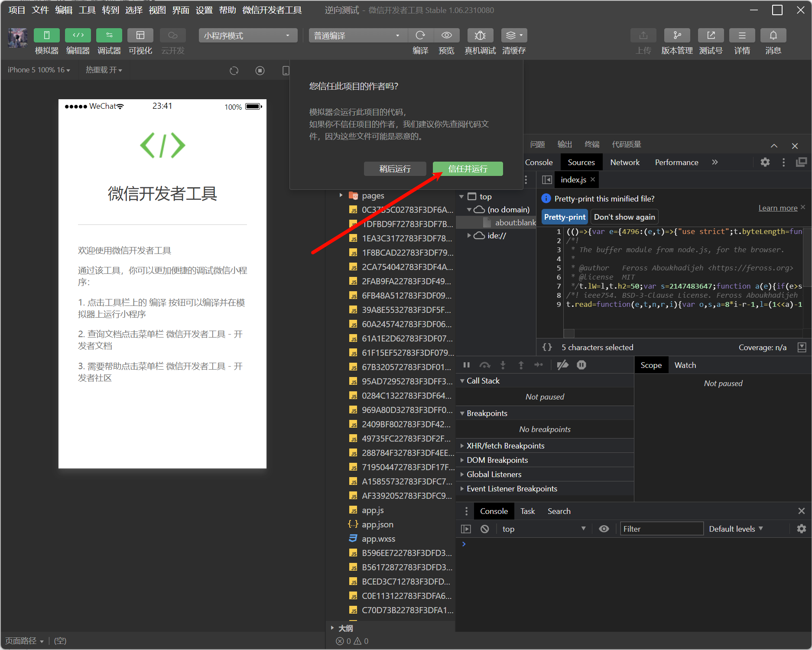Click the 信任并运行 trust and run button
Image resolution: width=812 pixels, height=650 pixels.
tap(468, 169)
